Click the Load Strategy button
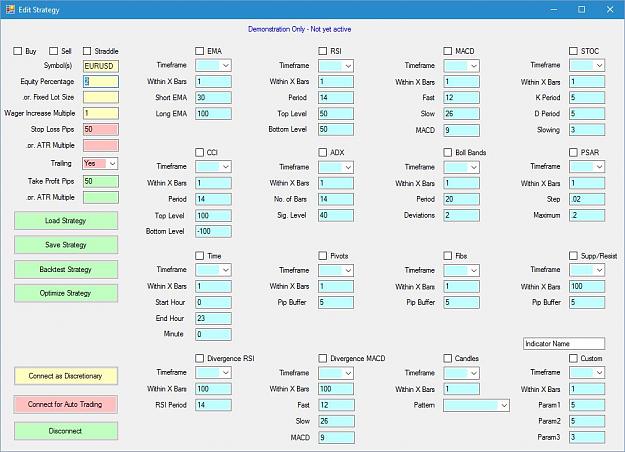 (x=66, y=221)
